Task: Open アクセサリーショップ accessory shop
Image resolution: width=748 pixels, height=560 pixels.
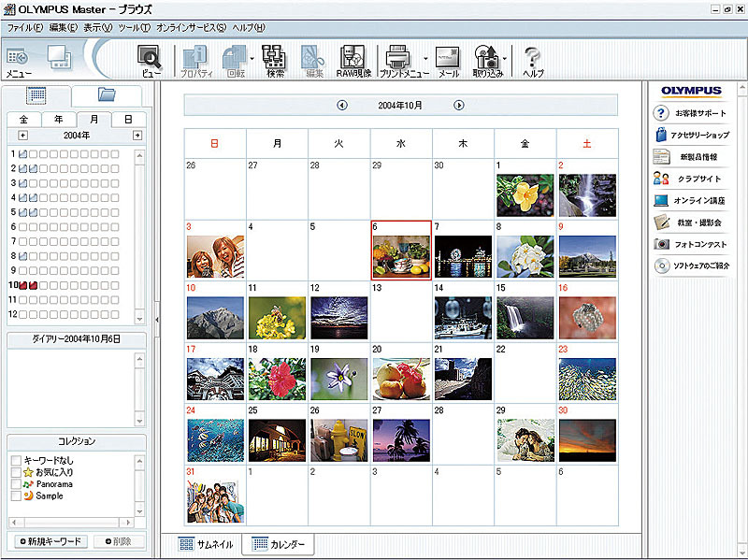Action: click(x=692, y=135)
